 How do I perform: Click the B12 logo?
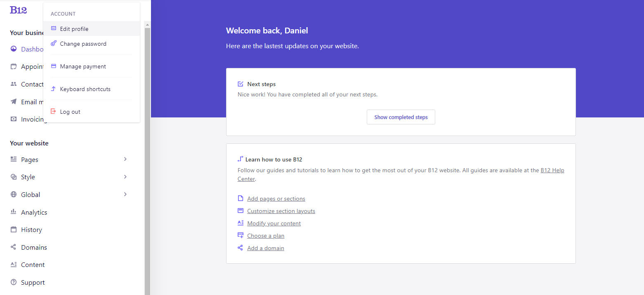pyautogui.click(x=18, y=10)
